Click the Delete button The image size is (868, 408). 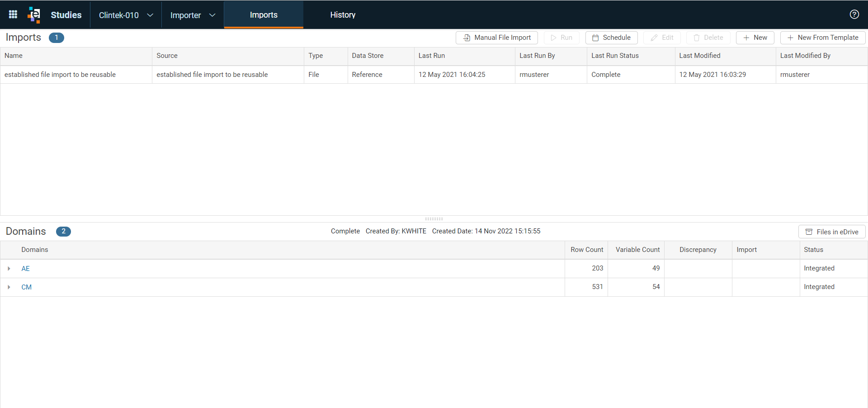(x=708, y=38)
